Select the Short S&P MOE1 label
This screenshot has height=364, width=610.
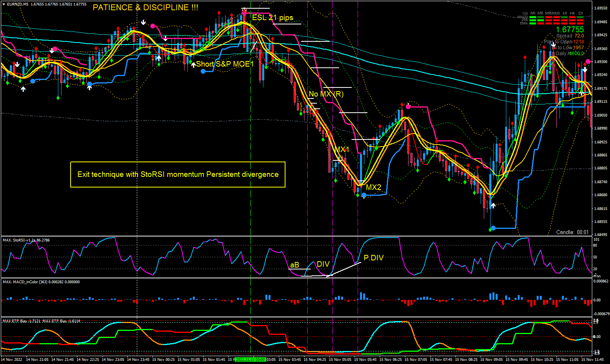click(225, 64)
